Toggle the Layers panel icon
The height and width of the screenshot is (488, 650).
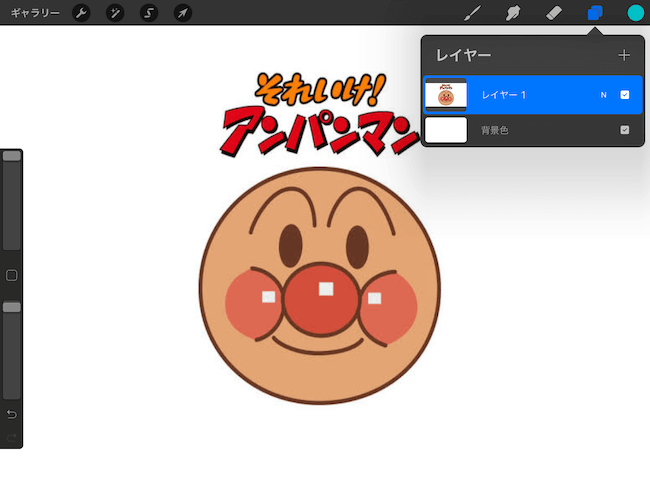595,13
